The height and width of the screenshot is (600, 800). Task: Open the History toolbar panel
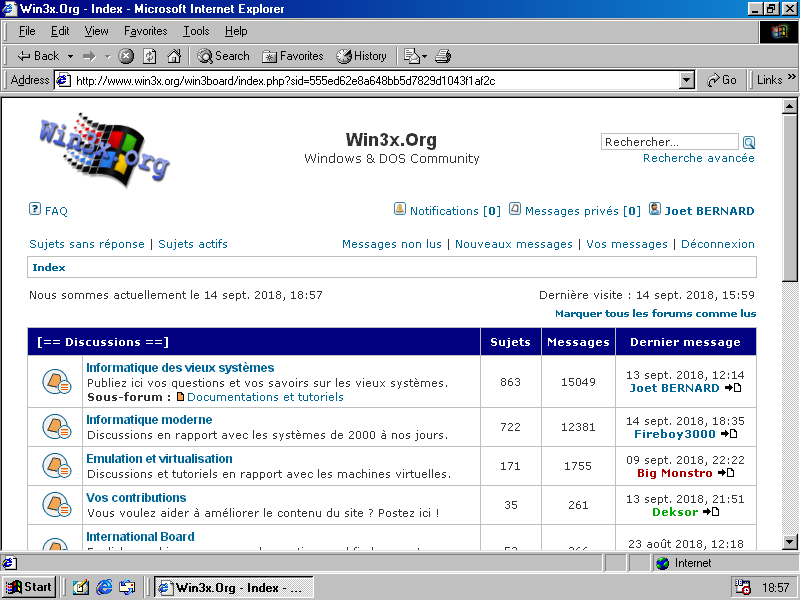(x=361, y=56)
